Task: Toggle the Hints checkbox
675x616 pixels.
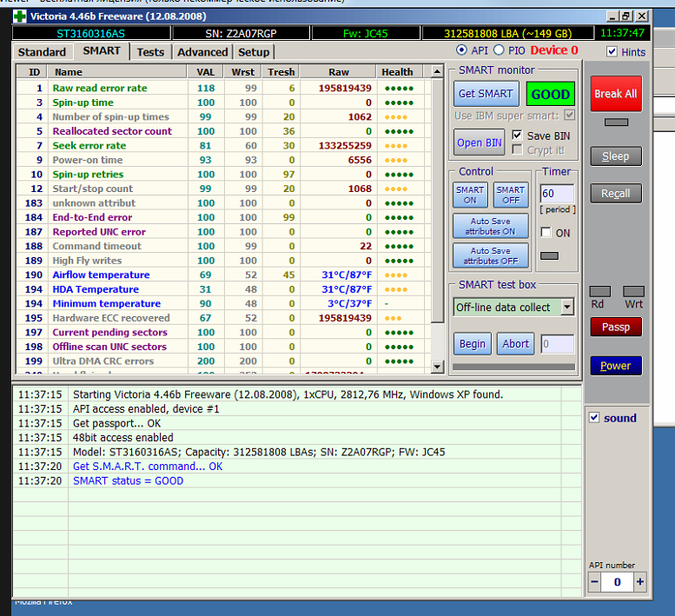Action: click(x=613, y=52)
